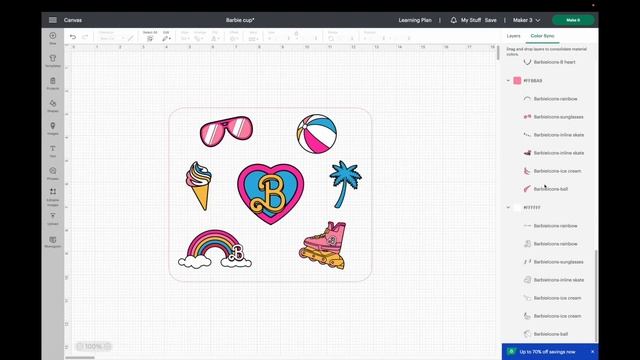Open the Upload tool

[x=53, y=218]
